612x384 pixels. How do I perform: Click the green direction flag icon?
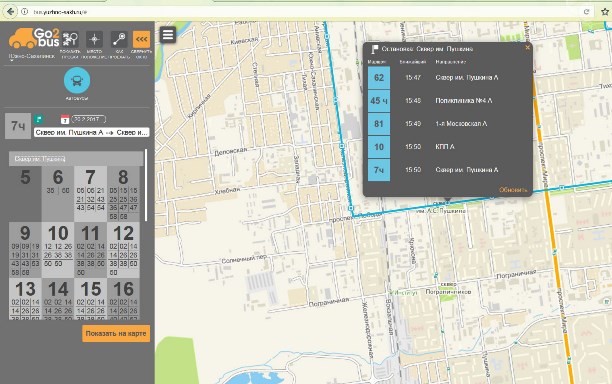click(x=38, y=119)
